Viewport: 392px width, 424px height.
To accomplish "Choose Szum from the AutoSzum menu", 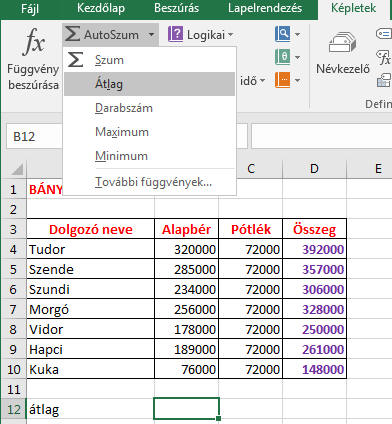I will point(149,60).
